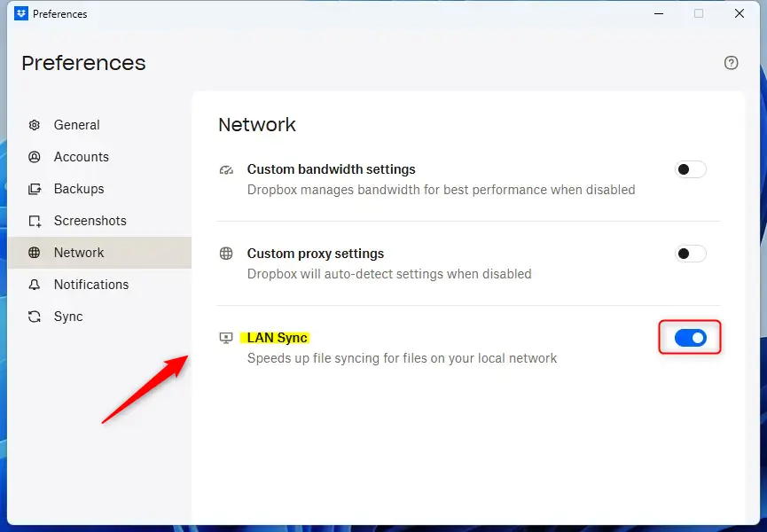
Task: Click the Dropbox logo in title bar
Action: 21,13
